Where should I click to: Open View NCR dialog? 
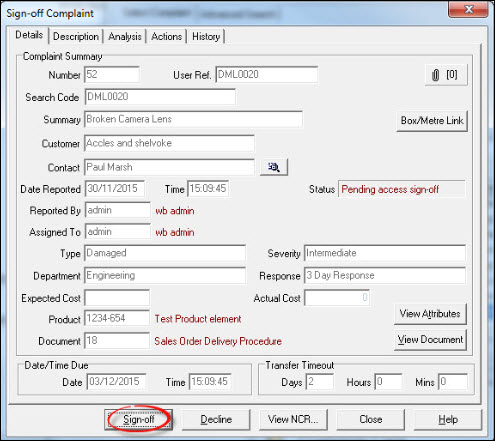(293, 419)
